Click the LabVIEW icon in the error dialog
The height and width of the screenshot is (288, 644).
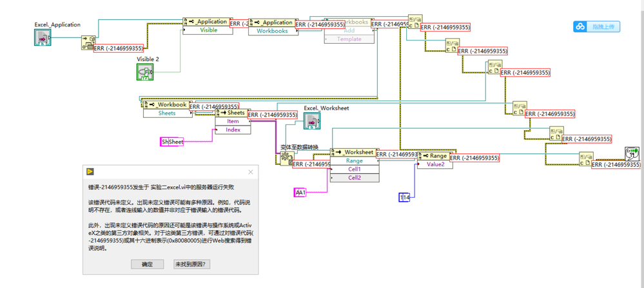coord(90,172)
